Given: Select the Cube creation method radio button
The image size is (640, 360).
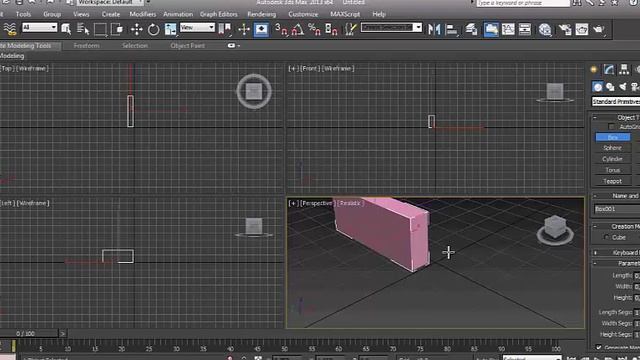Looking at the screenshot, I should click(607, 237).
